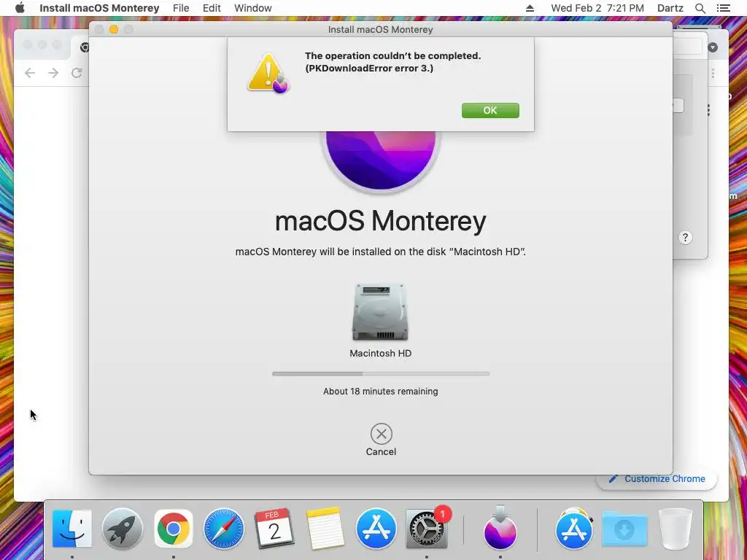This screenshot has height=560, width=747.
Task: Open the Apple menu
Action: click(20, 8)
